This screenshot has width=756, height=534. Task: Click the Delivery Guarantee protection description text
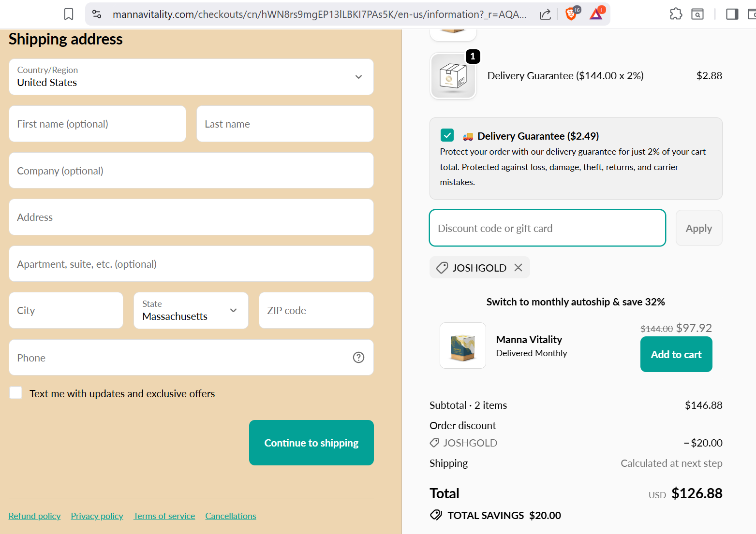tap(573, 167)
